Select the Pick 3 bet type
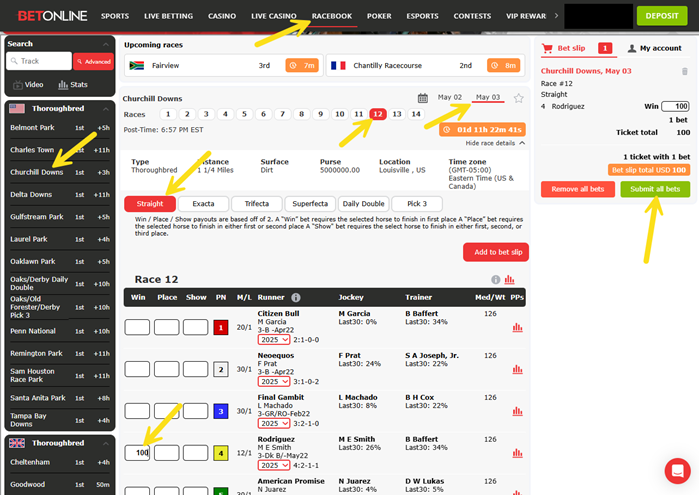 [417, 204]
